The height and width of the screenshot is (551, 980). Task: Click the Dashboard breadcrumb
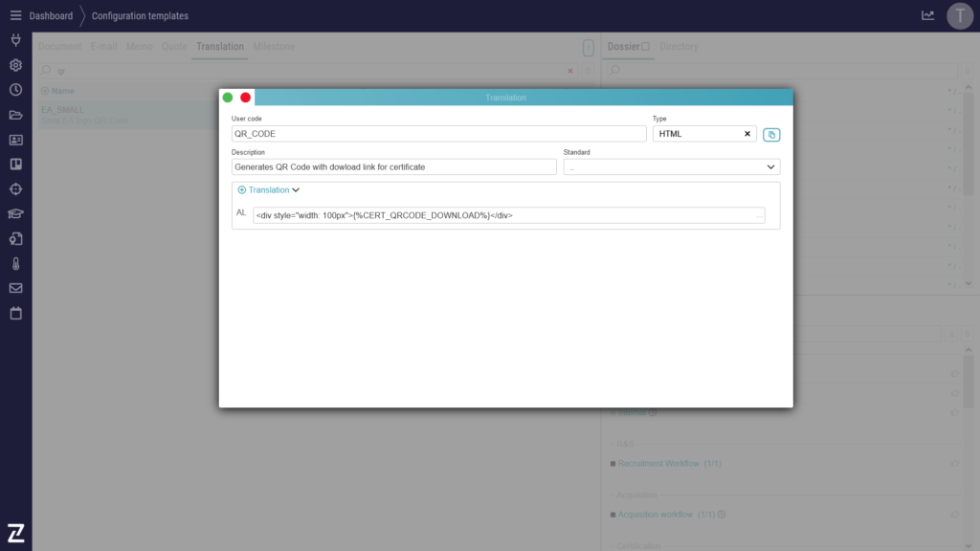(x=51, y=15)
